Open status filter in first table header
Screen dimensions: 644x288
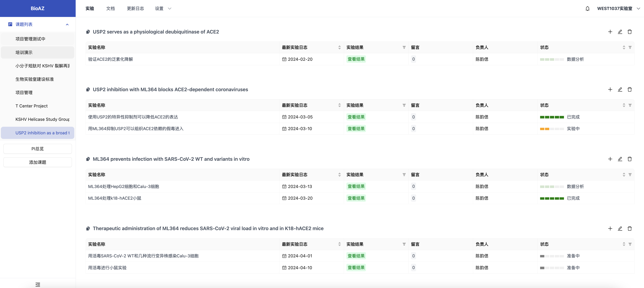point(630,48)
